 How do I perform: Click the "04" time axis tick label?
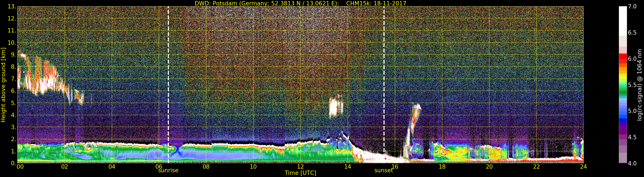pos(112,166)
